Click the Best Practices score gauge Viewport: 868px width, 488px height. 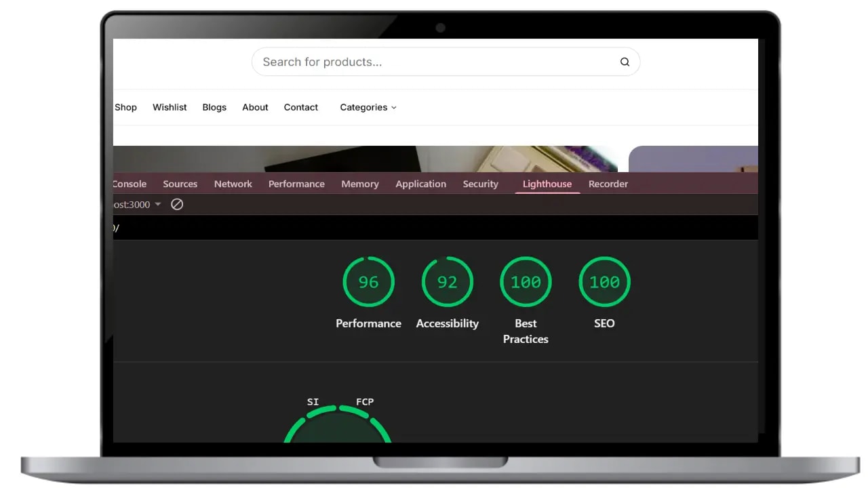tap(526, 282)
